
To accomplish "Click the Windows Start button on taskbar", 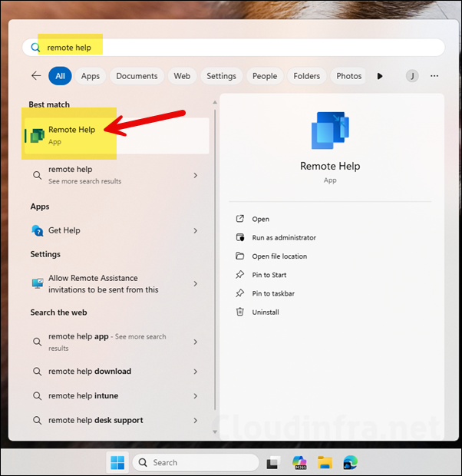I will coord(117,462).
